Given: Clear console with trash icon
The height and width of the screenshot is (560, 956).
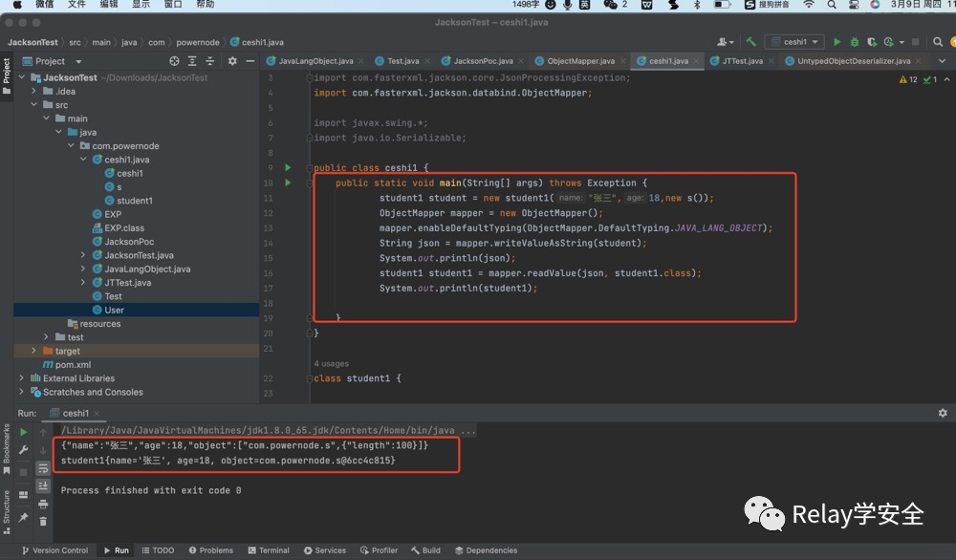Looking at the screenshot, I should pos(43,522).
